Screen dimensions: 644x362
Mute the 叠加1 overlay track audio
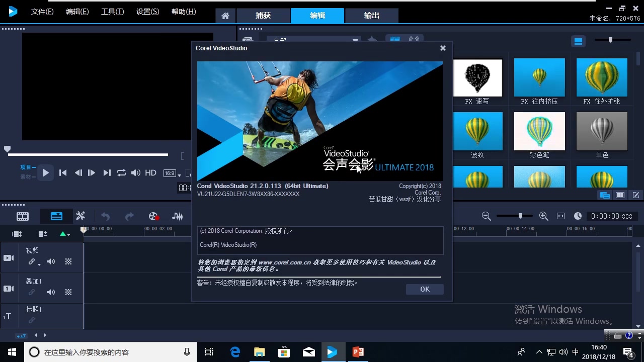coord(51,292)
